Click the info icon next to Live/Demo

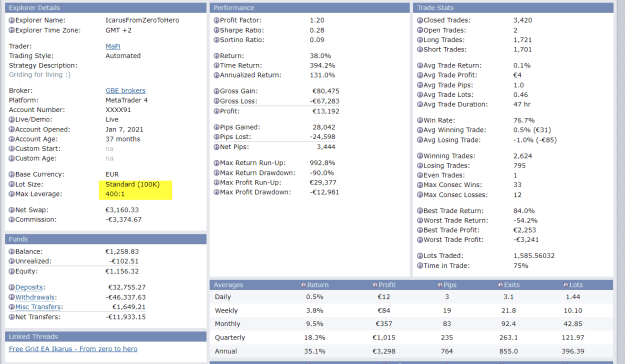coord(12,120)
